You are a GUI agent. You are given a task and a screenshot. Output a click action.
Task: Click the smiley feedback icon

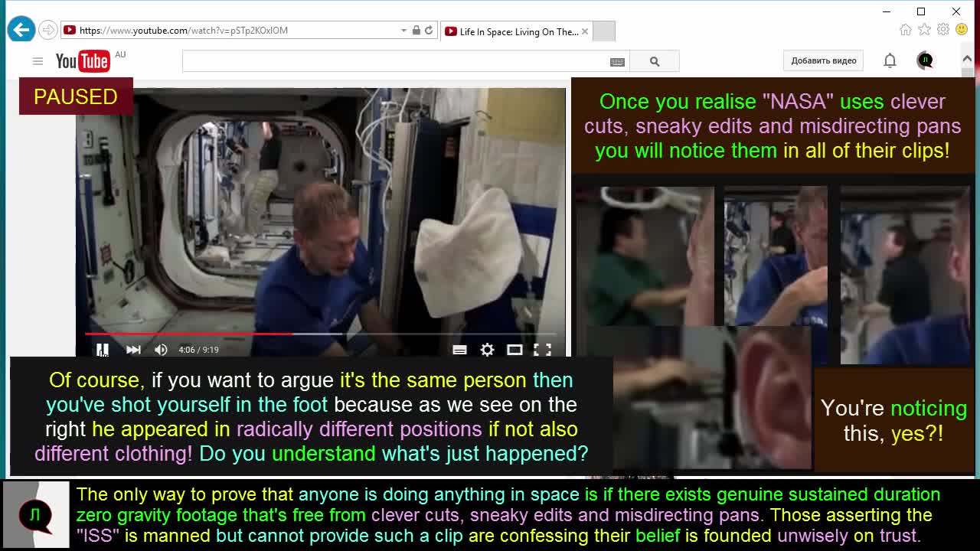pyautogui.click(x=962, y=30)
